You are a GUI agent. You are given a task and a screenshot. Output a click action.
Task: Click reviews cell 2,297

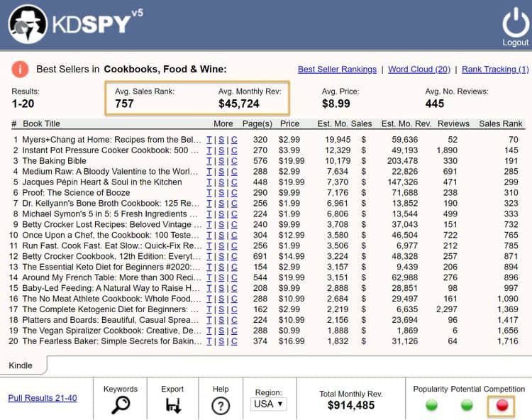[x=447, y=309]
